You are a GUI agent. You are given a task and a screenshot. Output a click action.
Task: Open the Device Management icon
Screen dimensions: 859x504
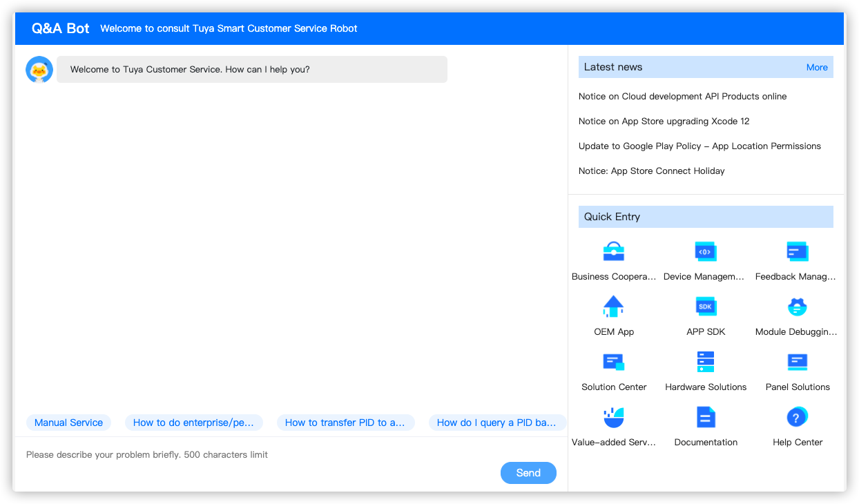[x=706, y=251]
